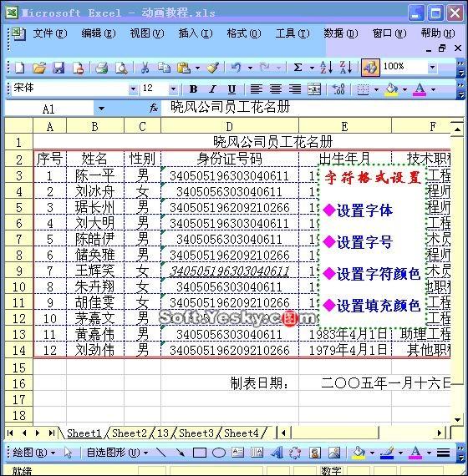The width and height of the screenshot is (468, 476).
Task: Click the A1 Name Box field
Action: pos(49,109)
